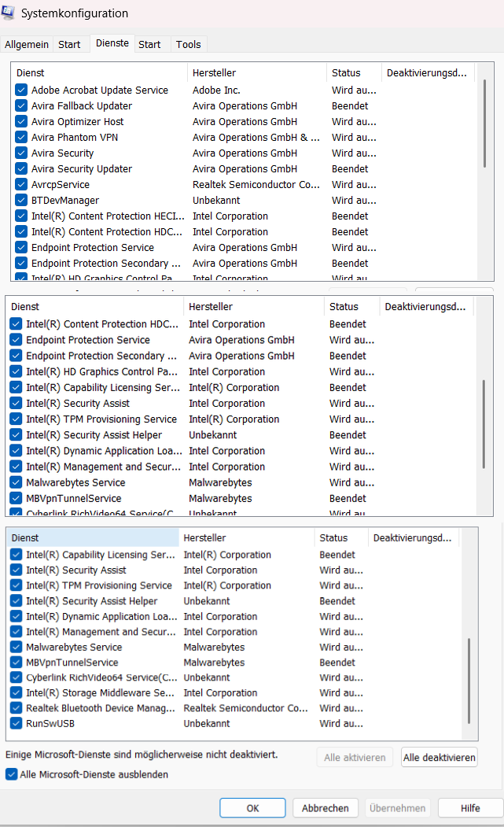Untick the Avira Phantom VPN checkbox
Viewport: 504px width, 827px height.
(x=21, y=138)
